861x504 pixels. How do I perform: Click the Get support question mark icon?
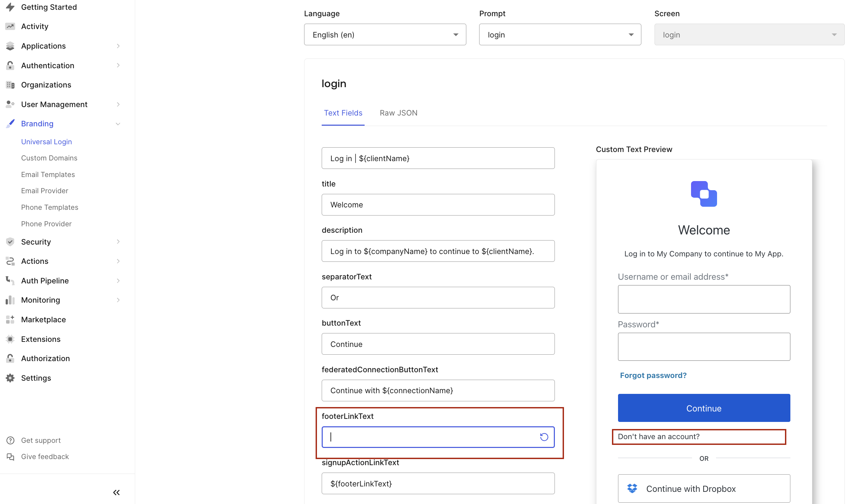point(10,440)
